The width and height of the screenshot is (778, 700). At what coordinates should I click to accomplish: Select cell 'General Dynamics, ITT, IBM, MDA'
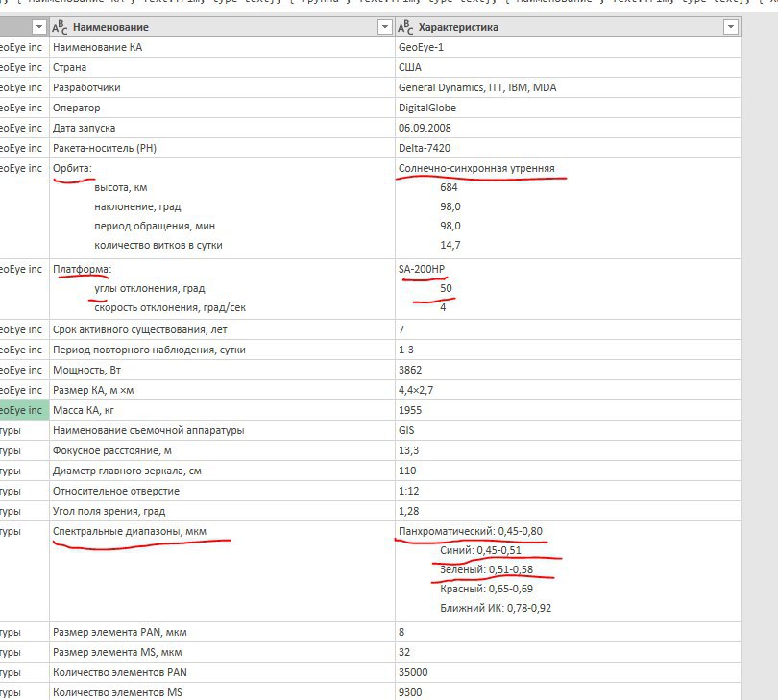click(568, 87)
